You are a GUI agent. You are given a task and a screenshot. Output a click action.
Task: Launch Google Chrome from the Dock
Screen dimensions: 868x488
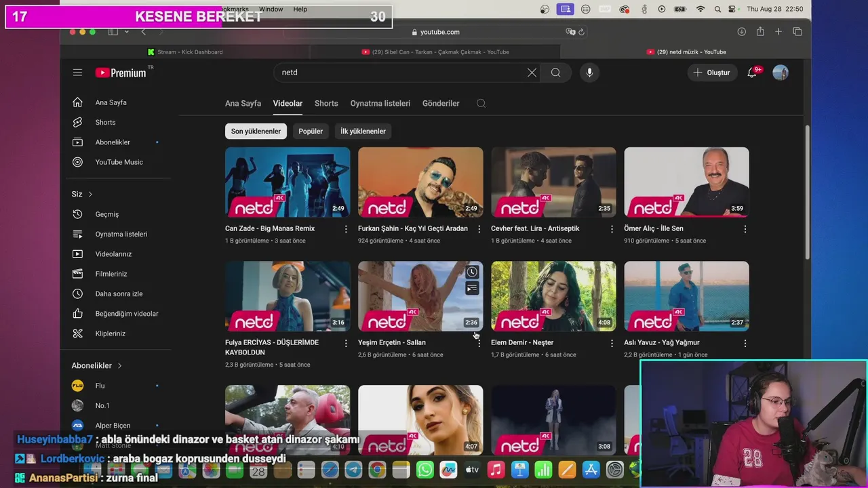[x=377, y=469]
